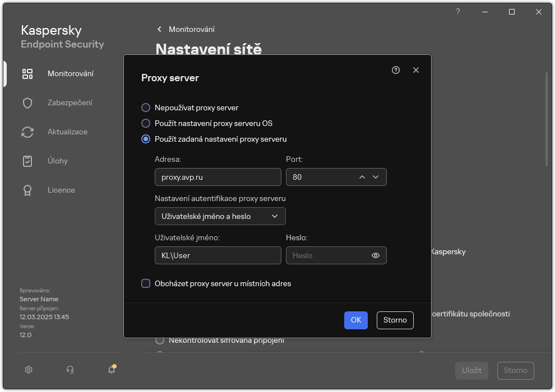The image size is (555, 392).
Task: Open the Monitorování section icon
Action: pos(27,73)
